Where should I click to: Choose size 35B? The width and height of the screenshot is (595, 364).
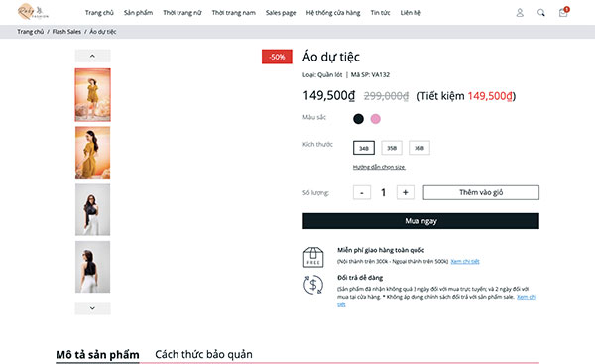(x=392, y=148)
